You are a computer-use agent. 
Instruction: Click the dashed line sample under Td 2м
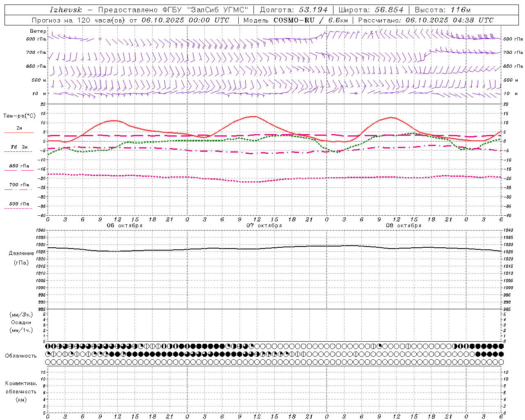pyautogui.click(x=19, y=152)
